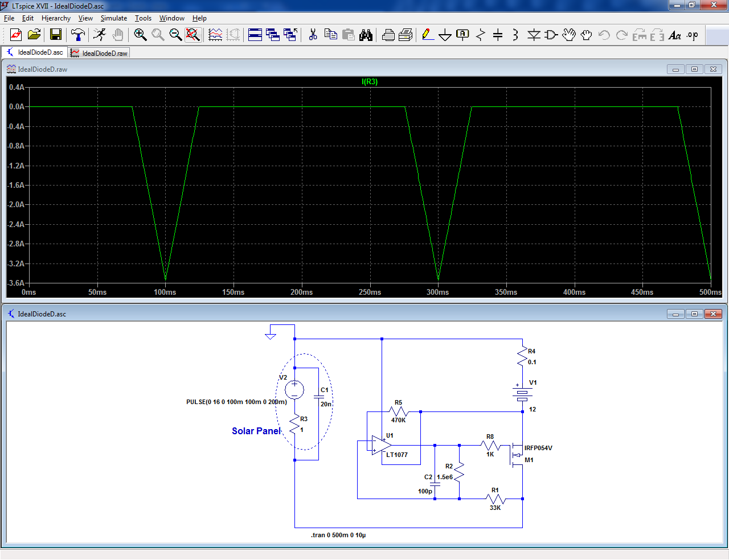Place a Capacitor from toolbar

pos(498,35)
